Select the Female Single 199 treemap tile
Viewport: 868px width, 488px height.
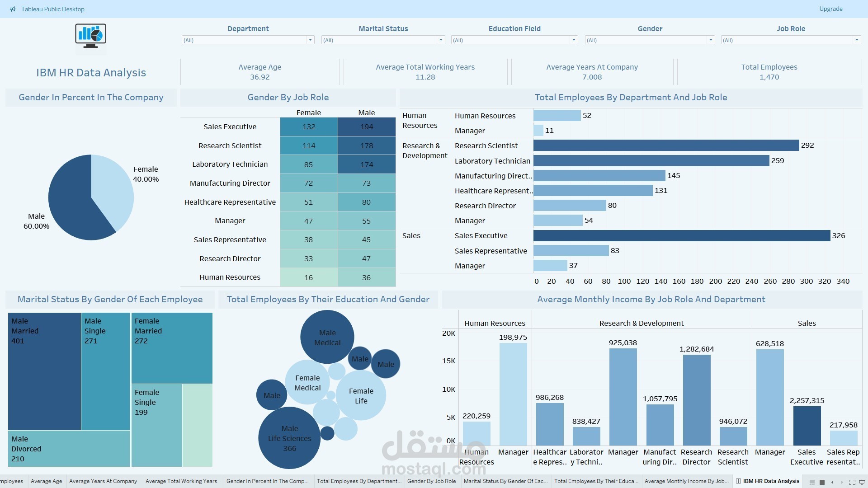click(156, 425)
